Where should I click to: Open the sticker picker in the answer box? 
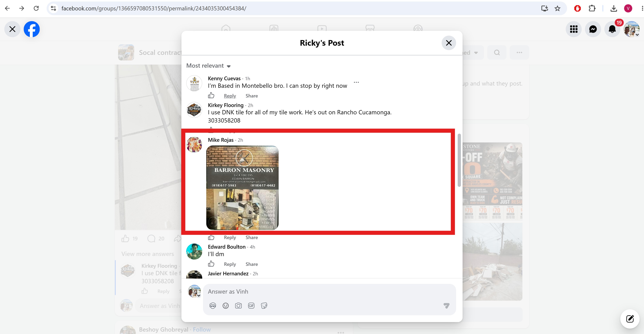coord(264,306)
